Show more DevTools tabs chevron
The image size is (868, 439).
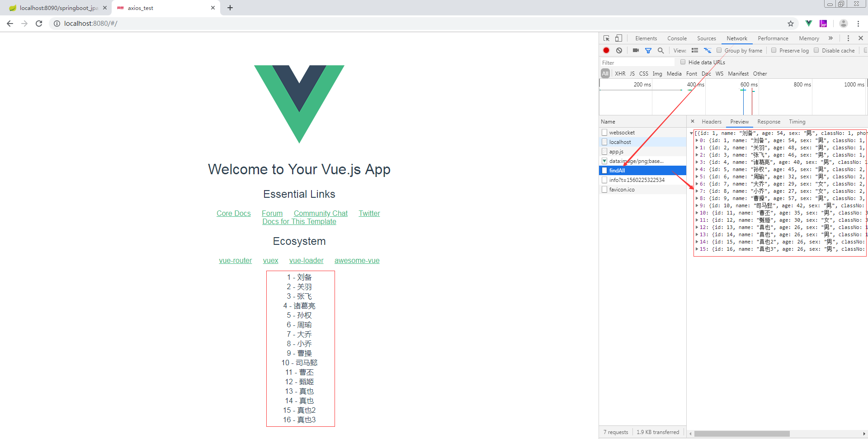pyautogui.click(x=830, y=38)
